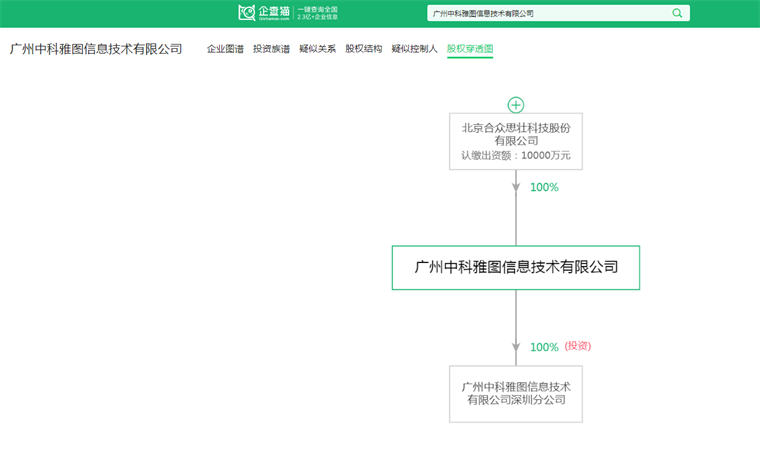Click the central 广州中科雅图信息技术有限公司 node

516,267
